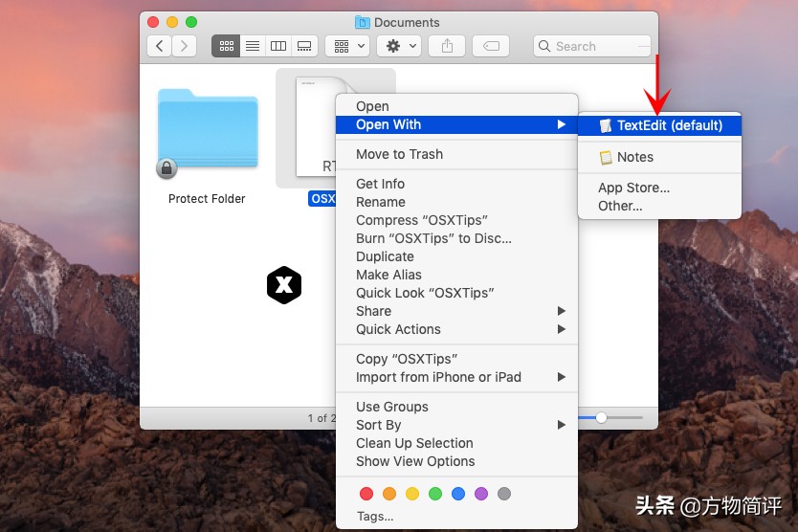Click Tags… at menu bottom
The image size is (798, 532).
tap(374, 516)
